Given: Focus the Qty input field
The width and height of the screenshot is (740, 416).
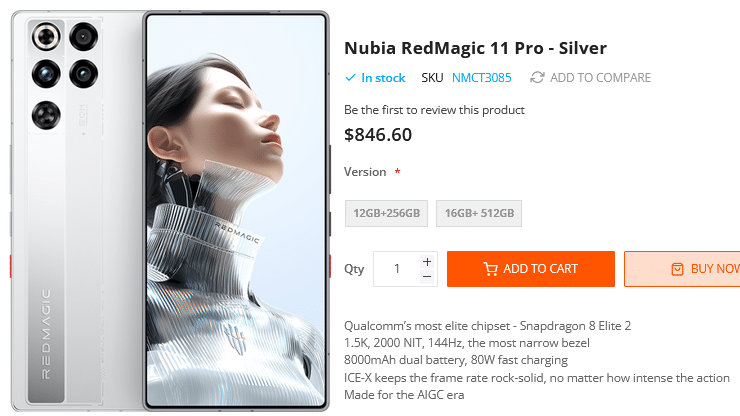Looking at the screenshot, I should 397,269.
